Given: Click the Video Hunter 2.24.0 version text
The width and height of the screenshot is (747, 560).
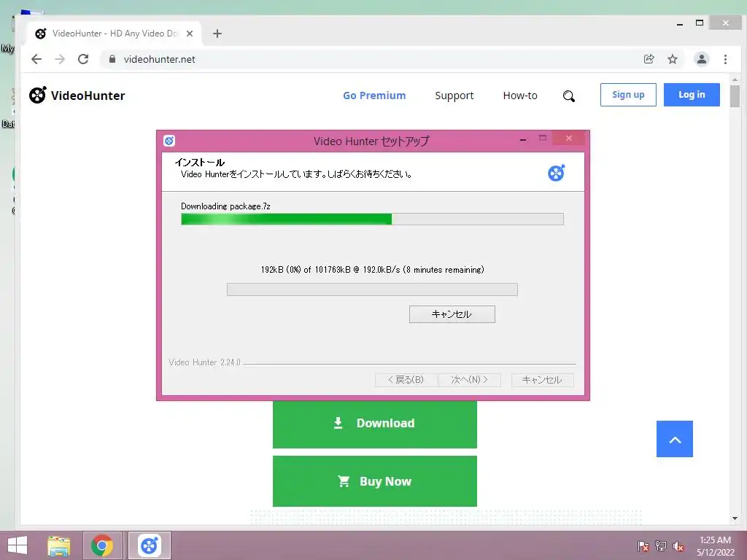Looking at the screenshot, I should (204, 362).
